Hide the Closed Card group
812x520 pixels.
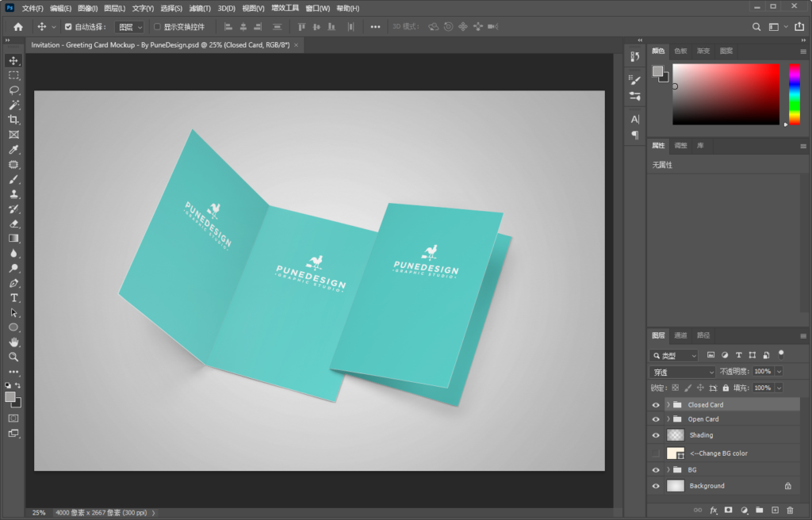pos(656,405)
